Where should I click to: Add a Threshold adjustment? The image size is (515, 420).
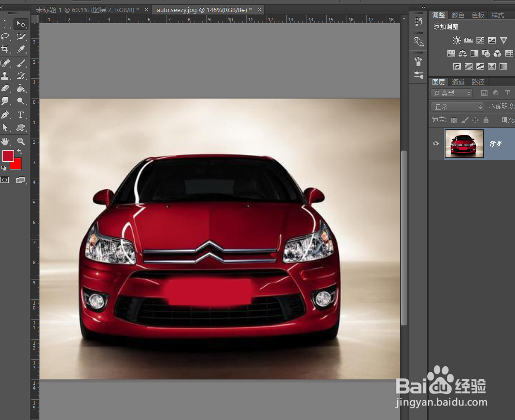[x=480, y=66]
